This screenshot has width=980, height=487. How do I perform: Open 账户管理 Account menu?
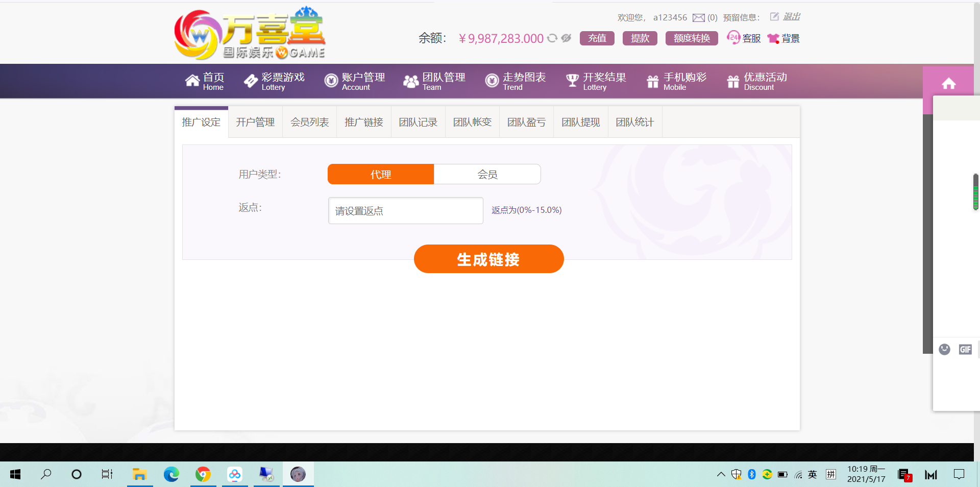pos(355,81)
